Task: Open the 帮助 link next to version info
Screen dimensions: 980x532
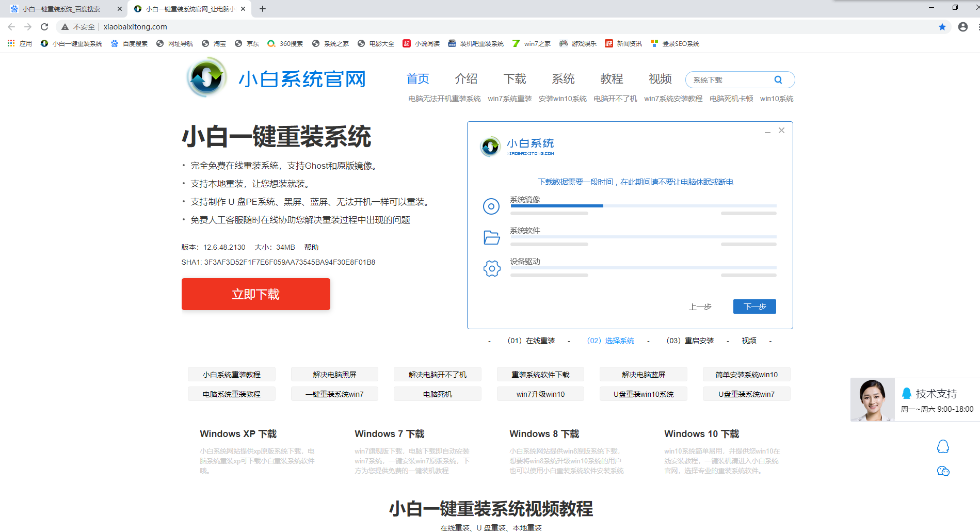Action: [311, 247]
